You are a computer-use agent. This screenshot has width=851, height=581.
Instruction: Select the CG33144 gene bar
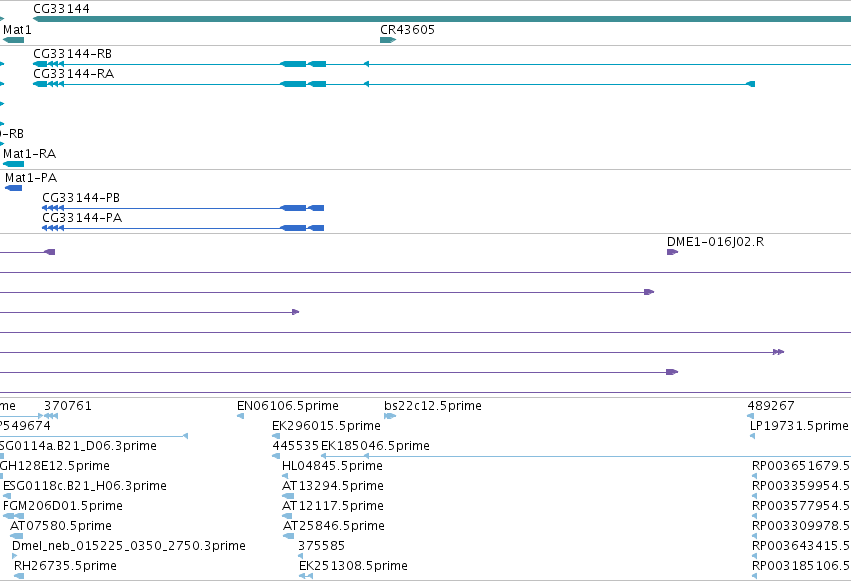pyautogui.click(x=442, y=19)
